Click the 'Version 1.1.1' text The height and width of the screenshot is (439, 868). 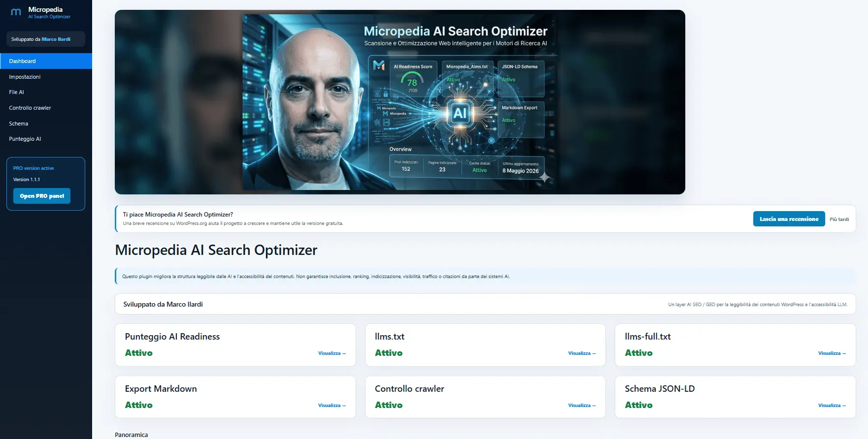click(x=27, y=180)
